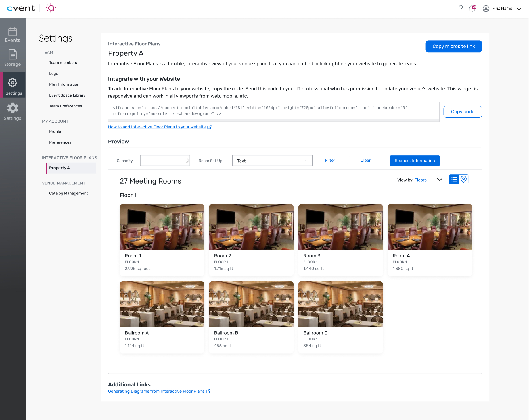This screenshot has width=529, height=420.
Task: Open the Ballroom C thumbnail
Action: [341, 304]
